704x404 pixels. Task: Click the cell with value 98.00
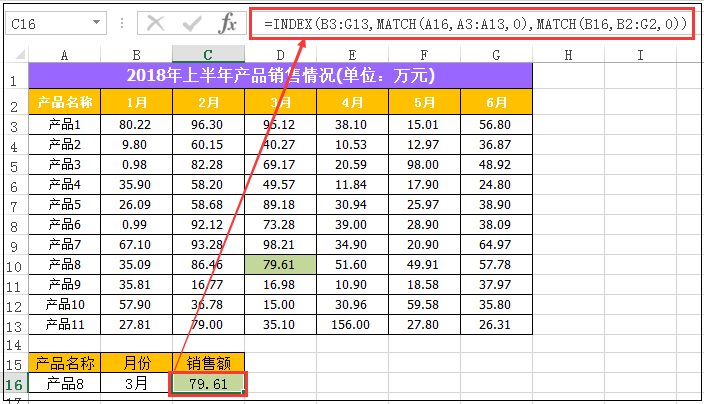[x=424, y=164]
